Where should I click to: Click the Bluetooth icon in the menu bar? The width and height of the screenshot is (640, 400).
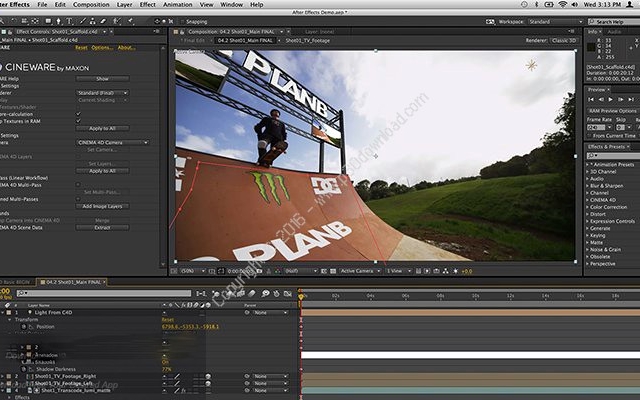pyautogui.click(x=536, y=4)
